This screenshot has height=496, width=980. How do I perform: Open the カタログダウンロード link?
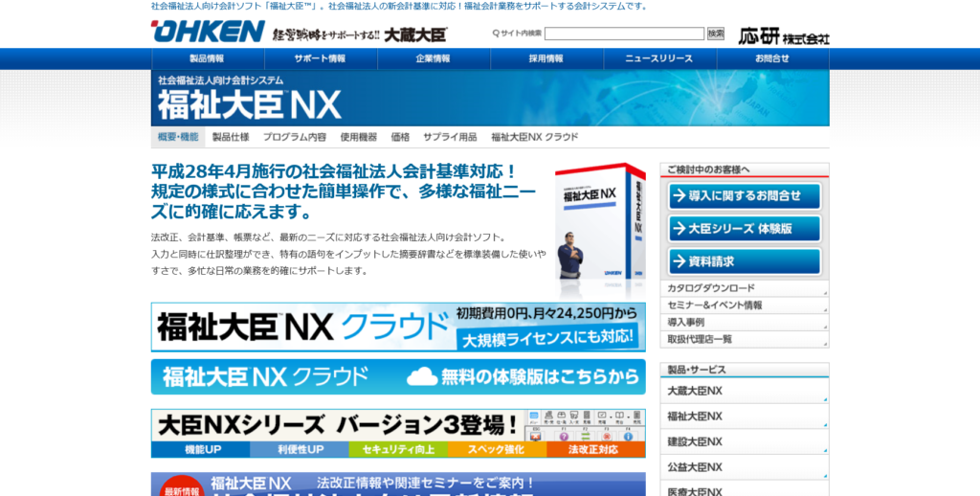tap(745, 288)
